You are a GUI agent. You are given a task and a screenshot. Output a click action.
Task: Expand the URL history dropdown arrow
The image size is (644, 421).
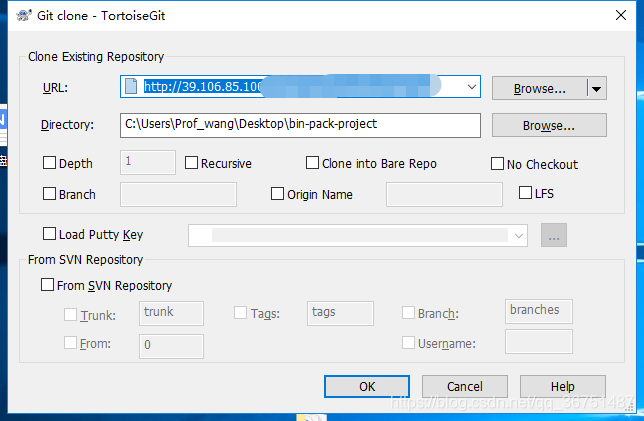coord(472,87)
